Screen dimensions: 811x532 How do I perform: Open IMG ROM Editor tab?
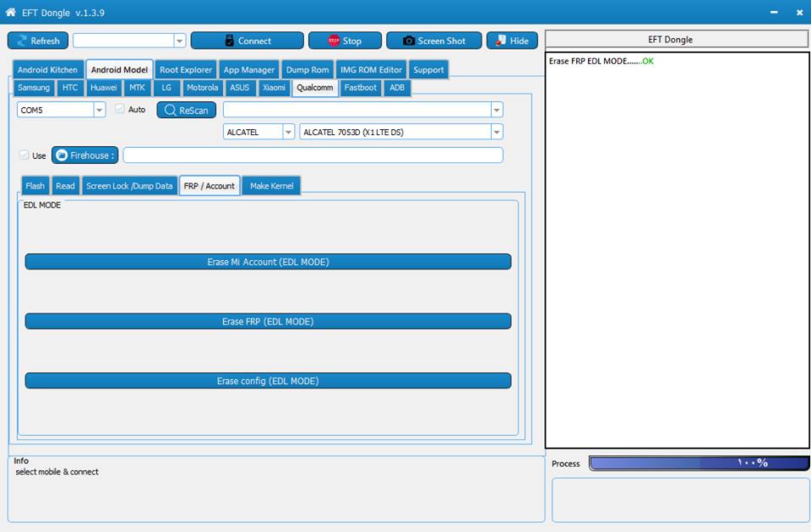[371, 69]
